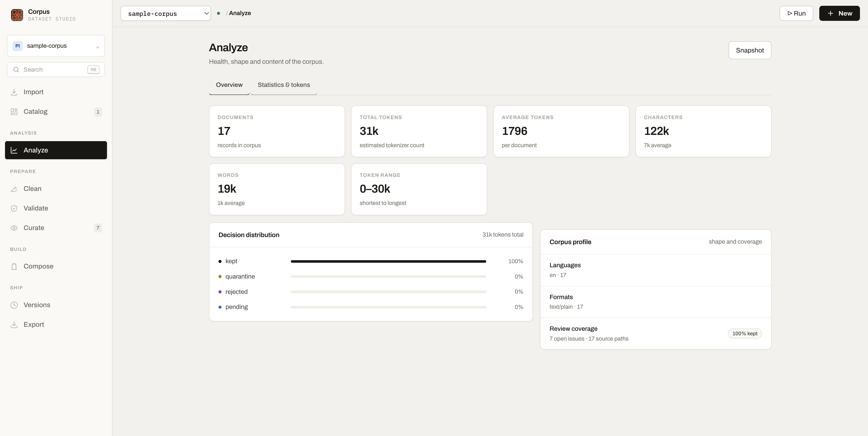Open the Curate page
Image resolution: width=868 pixels, height=436 pixels.
[56, 228]
